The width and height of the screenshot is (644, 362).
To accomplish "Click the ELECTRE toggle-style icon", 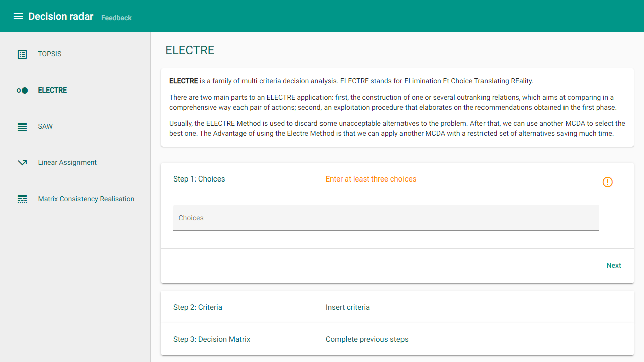I will 22,90.
